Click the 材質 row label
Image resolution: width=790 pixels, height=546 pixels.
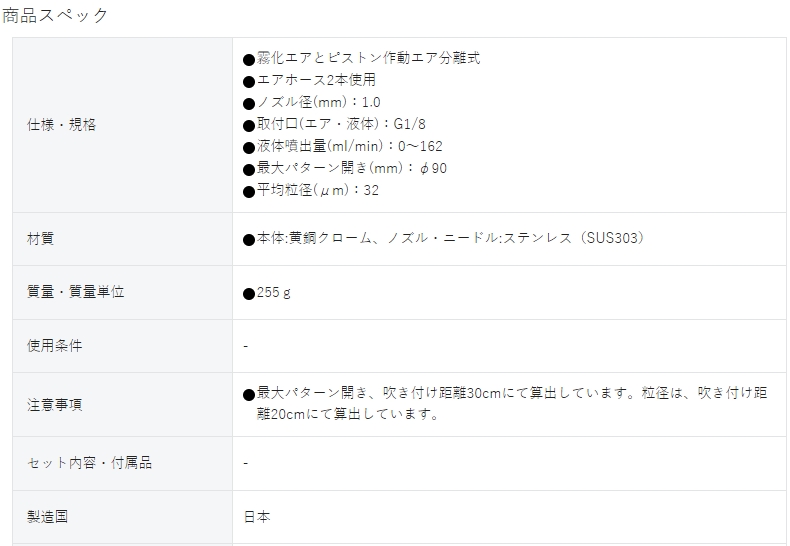(x=40, y=238)
